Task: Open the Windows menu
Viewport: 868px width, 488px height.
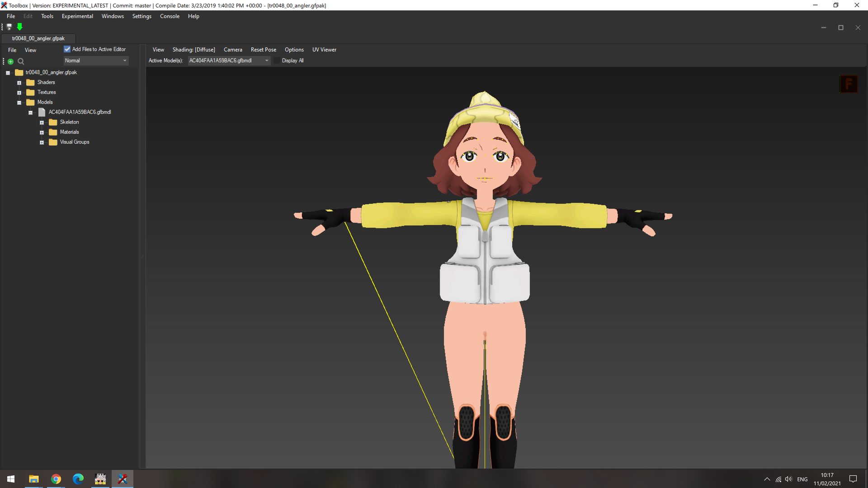Action: (113, 16)
